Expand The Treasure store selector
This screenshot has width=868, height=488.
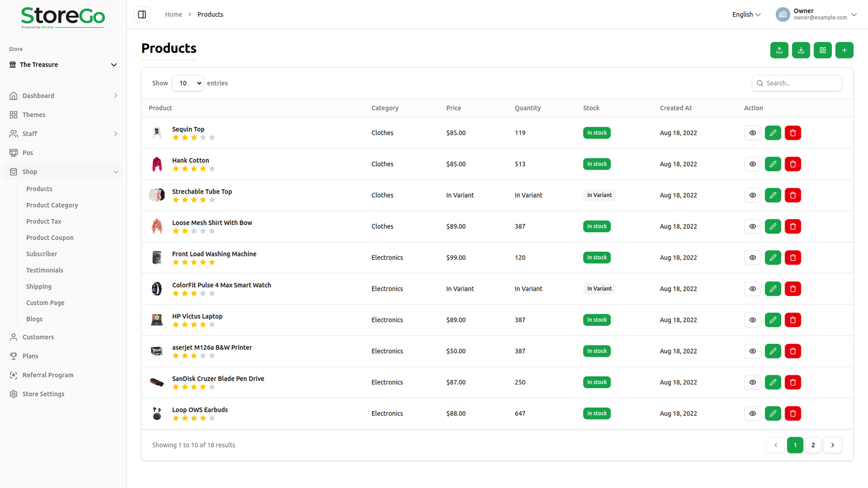[x=63, y=65]
